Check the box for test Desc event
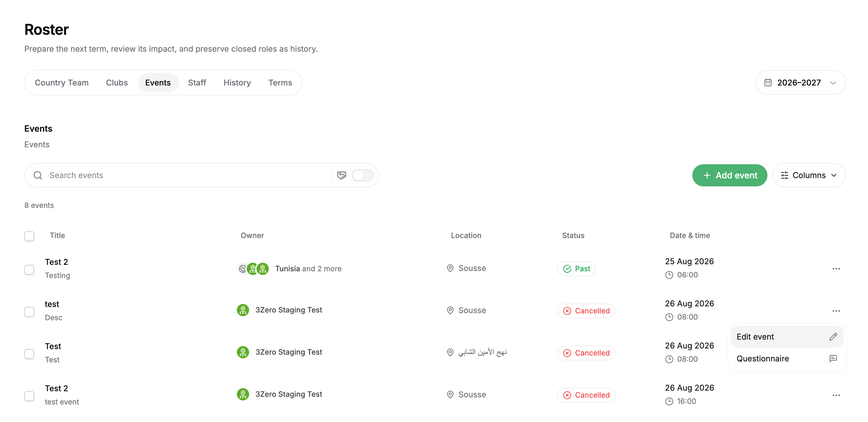Image resolution: width=868 pixels, height=422 pixels. click(x=29, y=312)
